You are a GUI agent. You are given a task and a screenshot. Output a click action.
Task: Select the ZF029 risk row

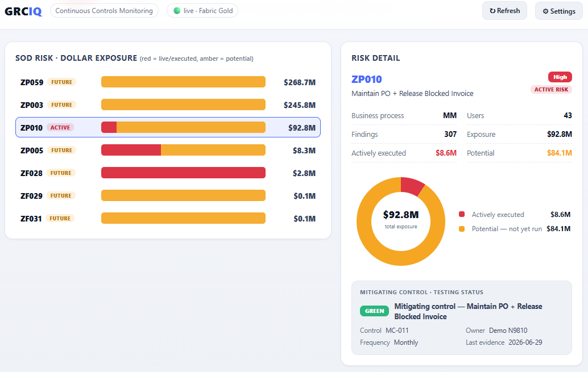[x=168, y=195]
